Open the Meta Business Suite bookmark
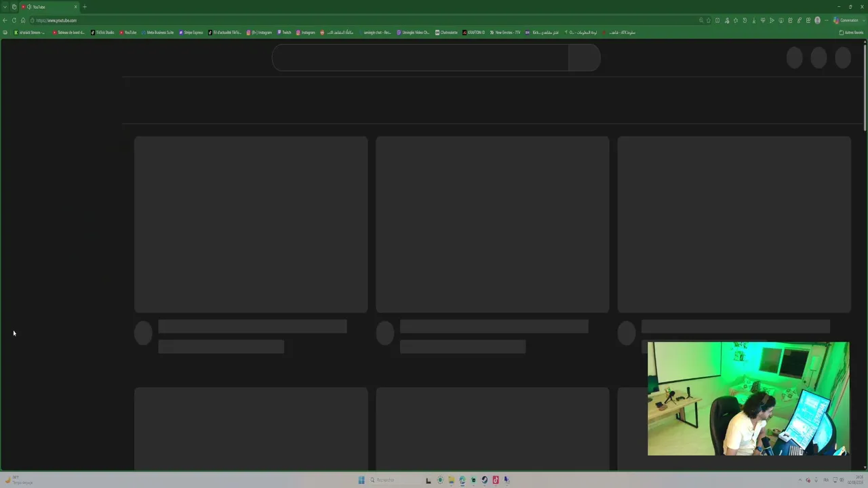The height and width of the screenshot is (488, 868). point(157,33)
